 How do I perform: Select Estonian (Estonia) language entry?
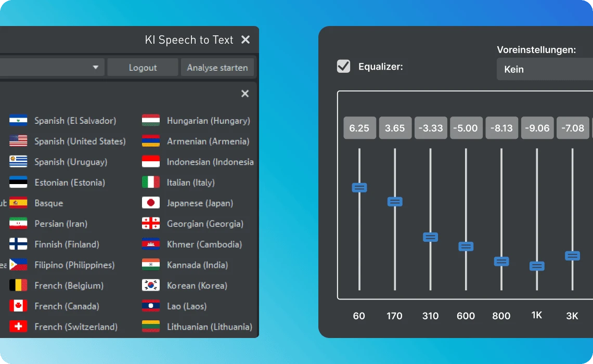(70, 183)
